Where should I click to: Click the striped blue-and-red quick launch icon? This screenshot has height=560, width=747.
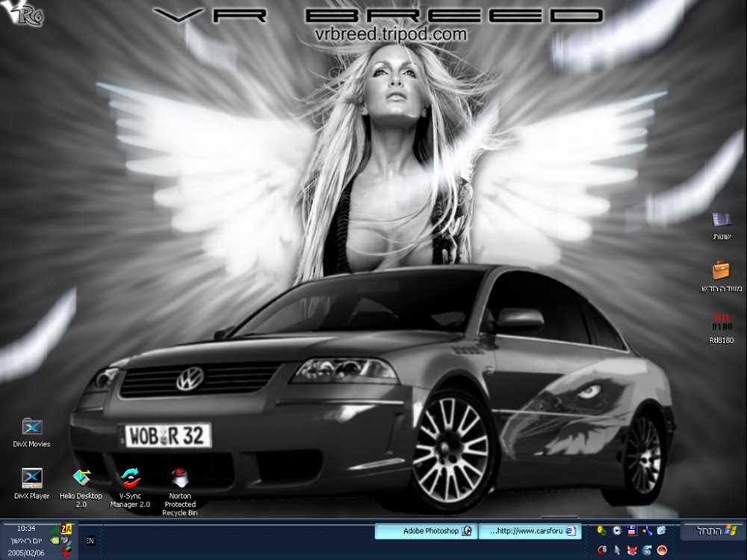coord(632,530)
